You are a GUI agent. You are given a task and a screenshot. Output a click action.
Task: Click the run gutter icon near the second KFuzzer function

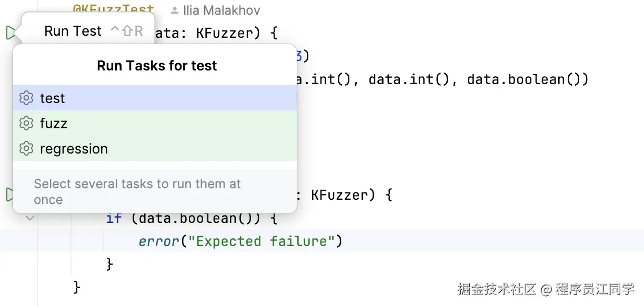pos(8,195)
